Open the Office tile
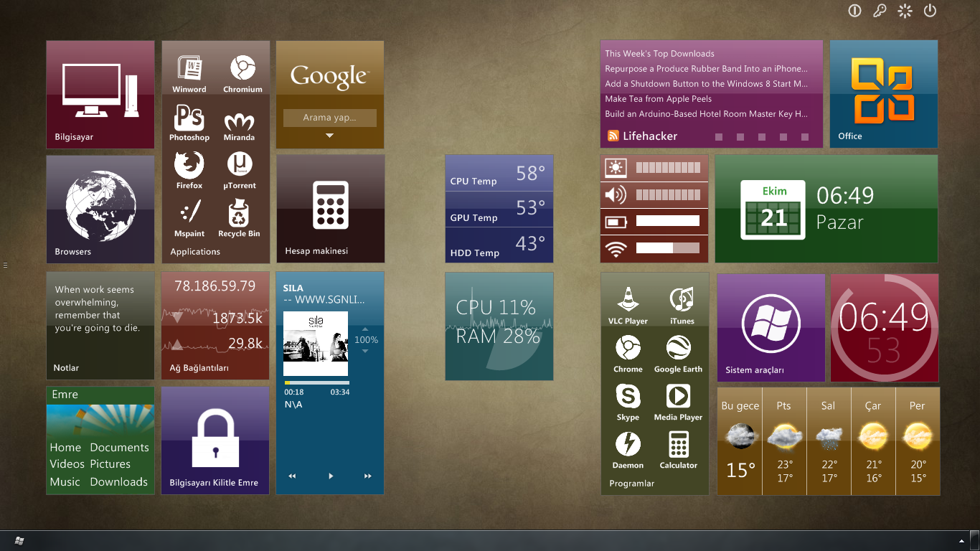 (884, 94)
